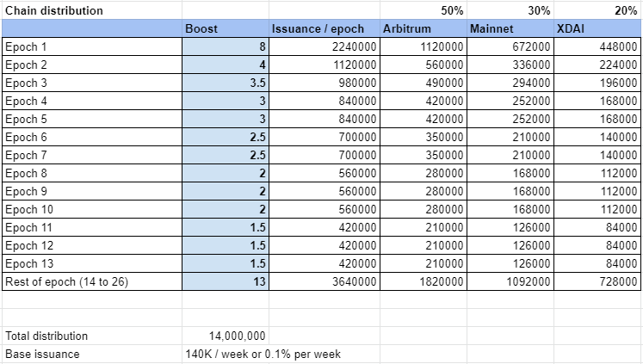Click the 20% percentage cell
This screenshot has height=364, width=643.
coord(597,10)
